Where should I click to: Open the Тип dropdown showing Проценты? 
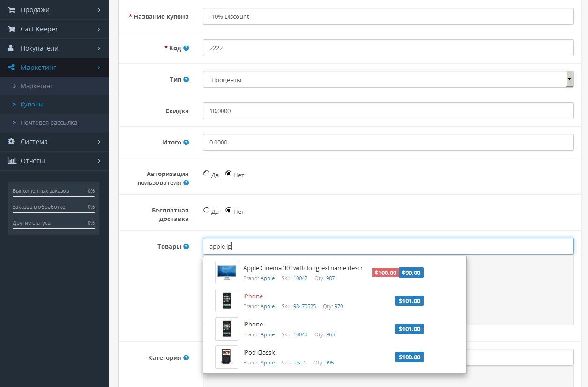pos(388,80)
